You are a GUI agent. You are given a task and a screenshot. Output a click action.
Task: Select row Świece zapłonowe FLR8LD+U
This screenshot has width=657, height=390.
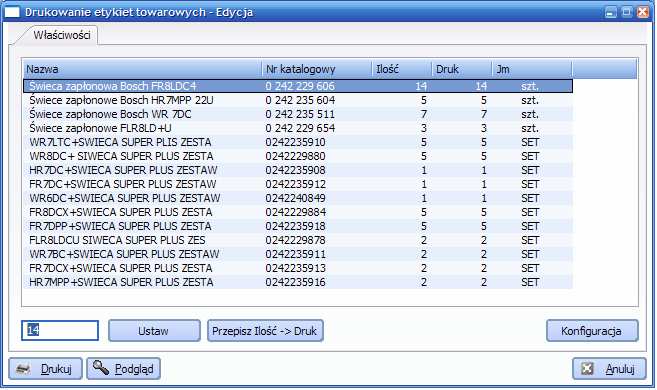(298, 128)
